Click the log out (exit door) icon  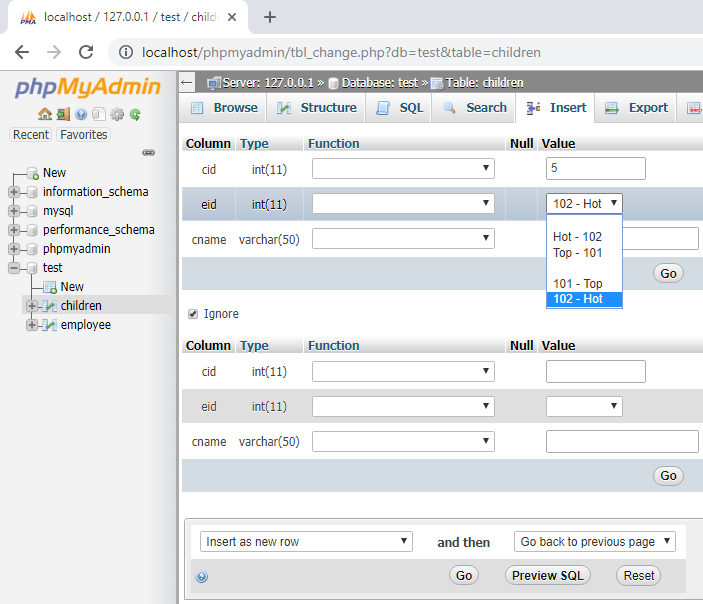(x=63, y=114)
